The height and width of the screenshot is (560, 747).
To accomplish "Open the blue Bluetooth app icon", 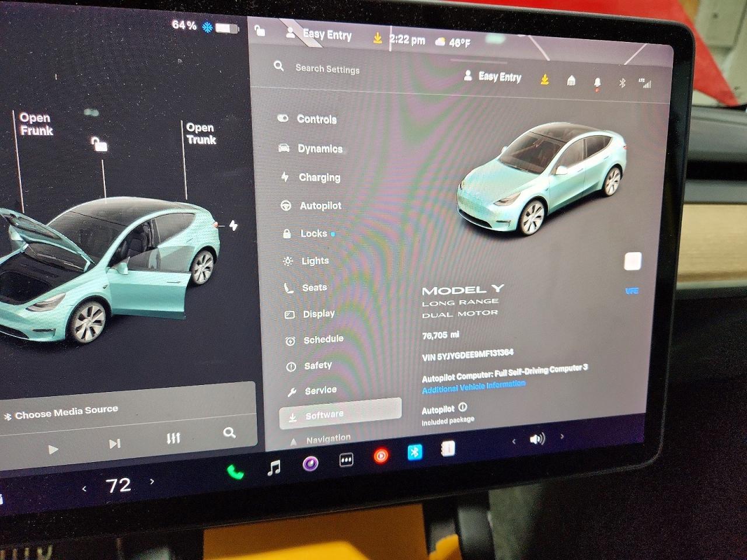I will [x=414, y=452].
